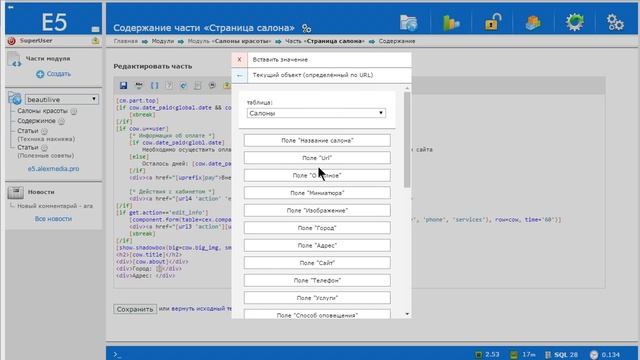The width and height of the screenshot is (640, 360).
Task: Open the beaublive site dropdown
Action: 62,99
